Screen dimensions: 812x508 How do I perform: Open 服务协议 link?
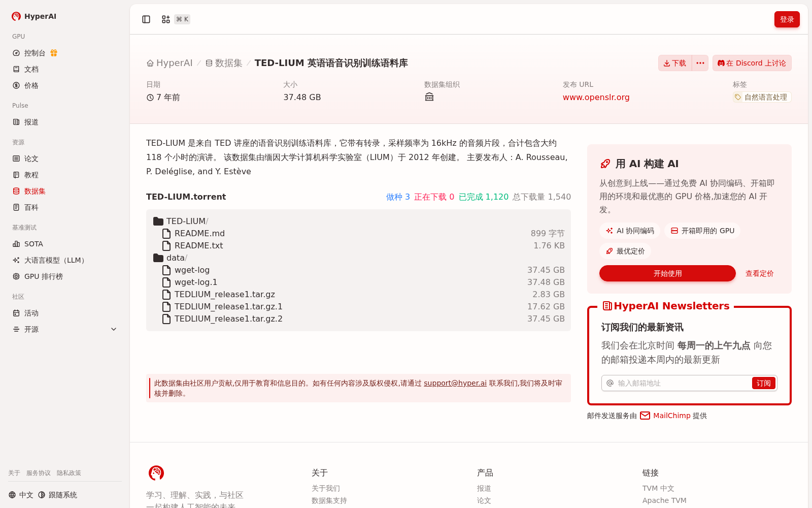tap(39, 473)
